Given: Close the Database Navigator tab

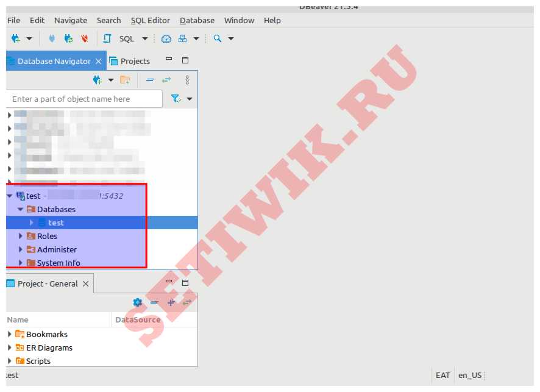Looking at the screenshot, I should click(99, 61).
